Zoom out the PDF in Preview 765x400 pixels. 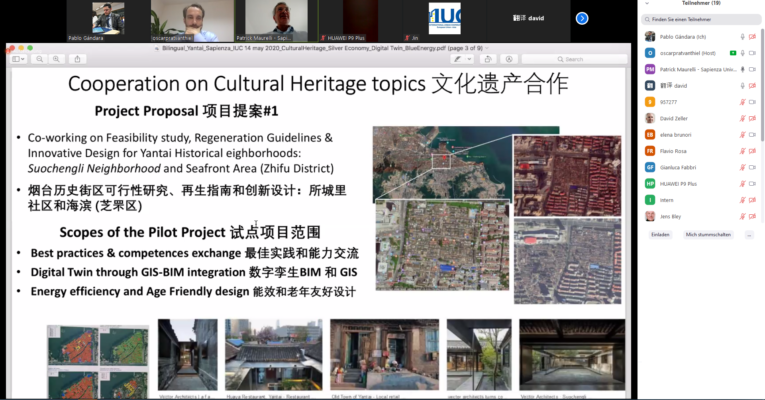coord(40,59)
